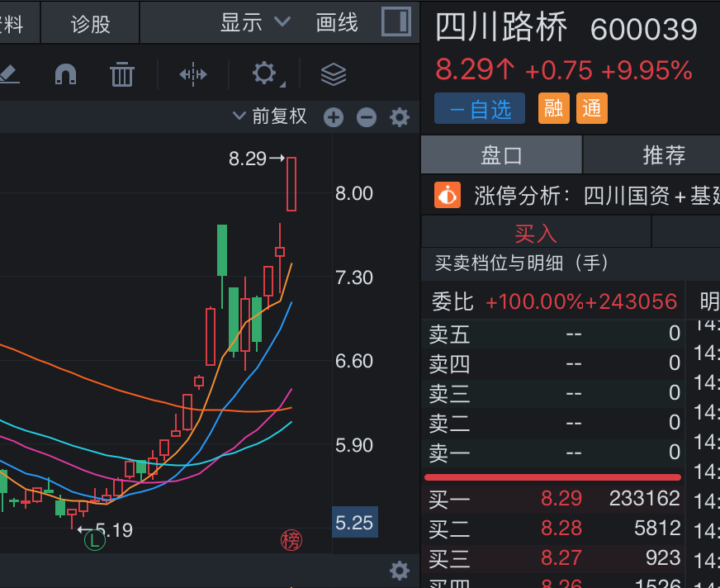Image resolution: width=720 pixels, height=588 pixels.
Task: Click the green L marker on chart
Action: point(95,540)
